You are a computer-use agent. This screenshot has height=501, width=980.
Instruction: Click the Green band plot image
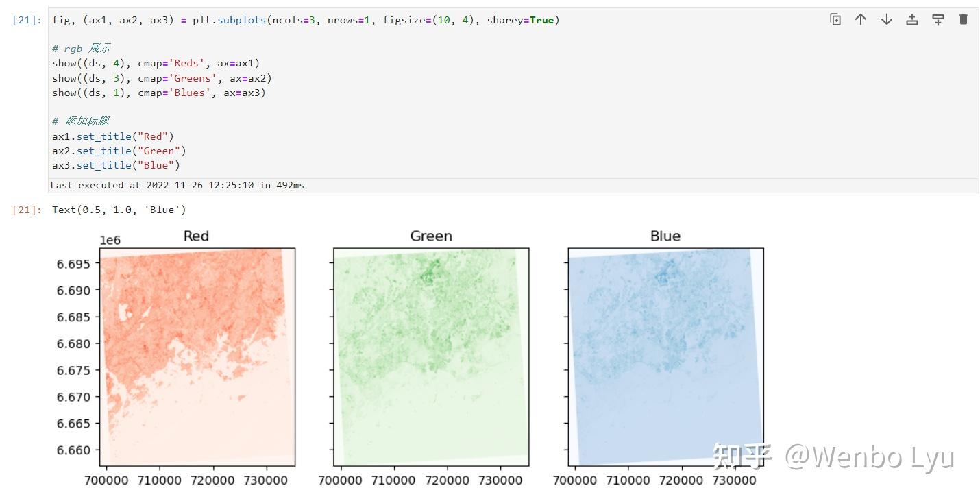pyautogui.click(x=431, y=357)
